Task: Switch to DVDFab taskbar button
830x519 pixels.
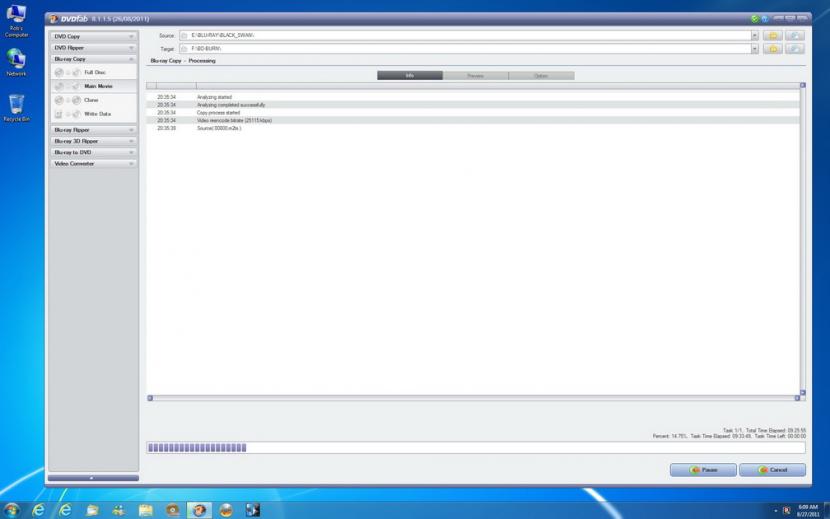Action: click(x=199, y=511)
